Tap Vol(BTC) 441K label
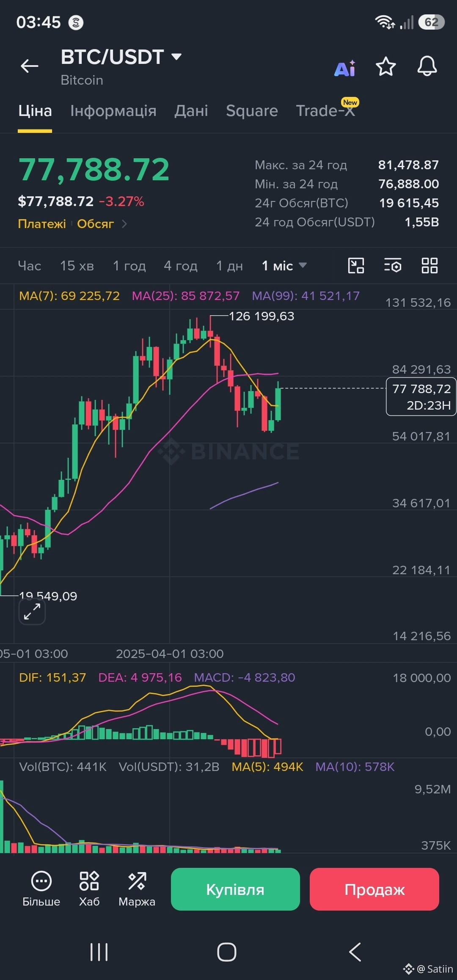 (63, 767)
